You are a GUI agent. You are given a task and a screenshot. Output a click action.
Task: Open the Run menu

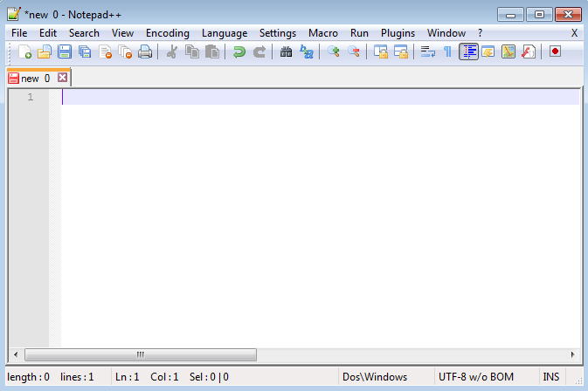coord(359,33)
